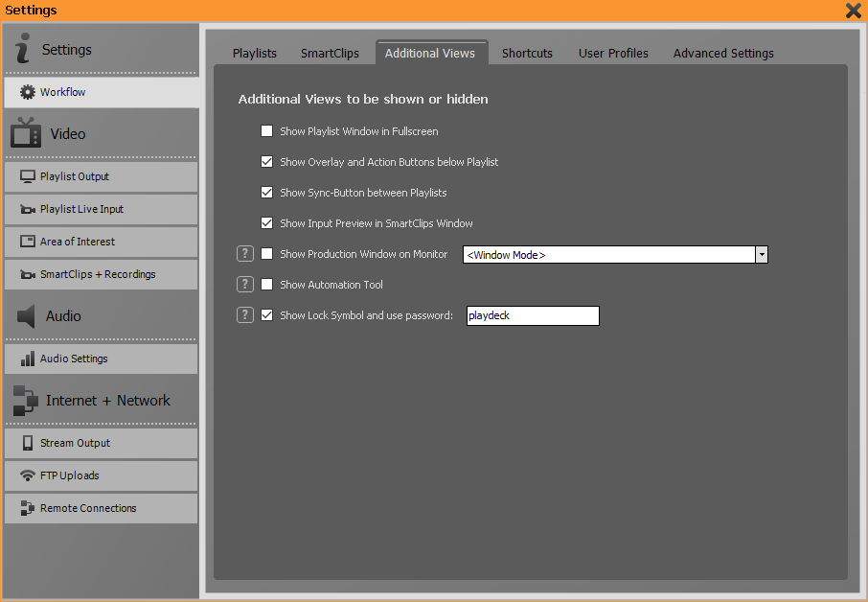Open Playlist Output settings
Viewport: 868px width, 602px height.
102,176
